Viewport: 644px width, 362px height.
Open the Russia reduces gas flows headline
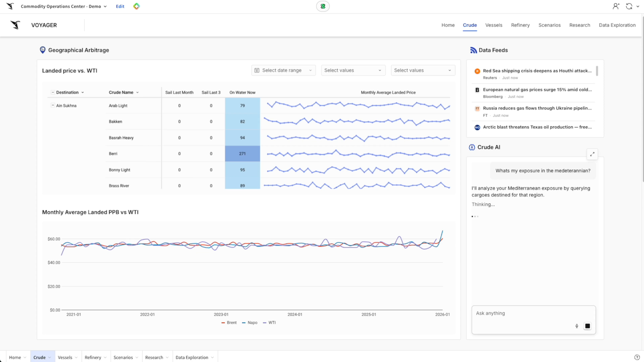pyautogui.click(x=537, y=108)
